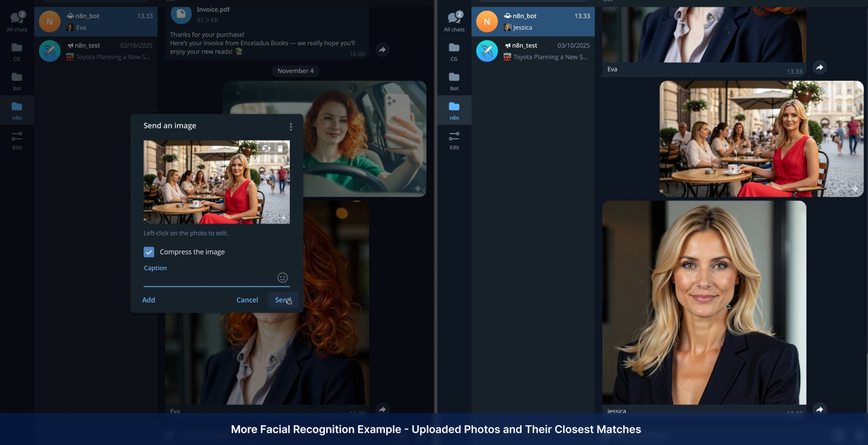868x445 pixels.
Task: Show All chats in the right window
Action: (454, 21)
